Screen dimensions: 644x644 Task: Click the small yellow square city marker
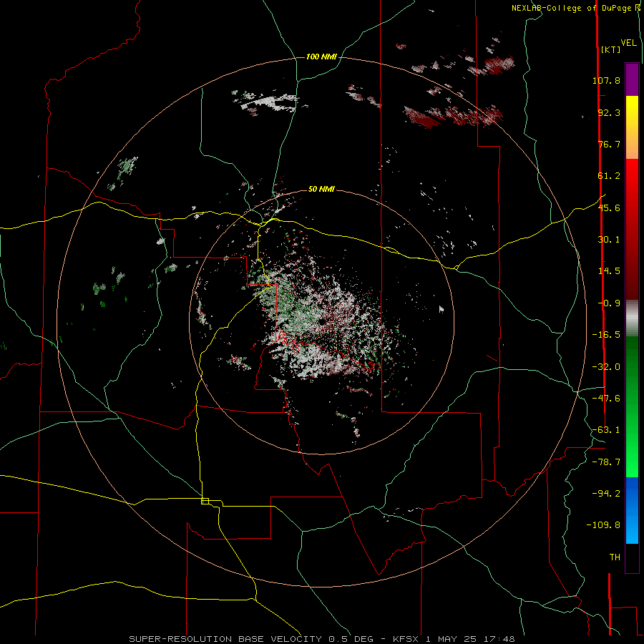(205, 501)
